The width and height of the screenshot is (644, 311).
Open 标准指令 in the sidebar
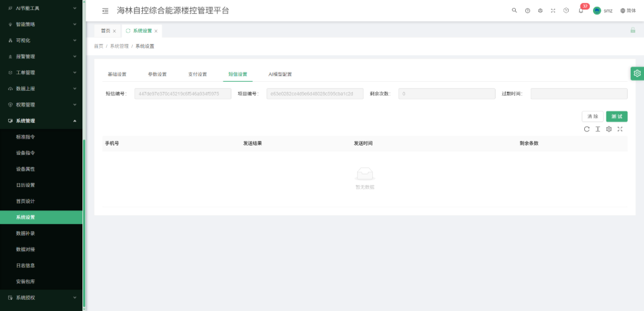25,137
